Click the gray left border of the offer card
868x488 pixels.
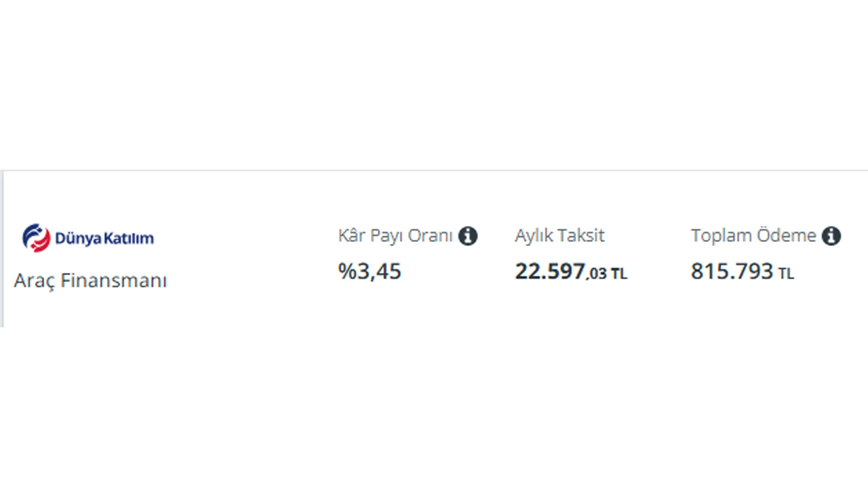[x=1, y=249]
